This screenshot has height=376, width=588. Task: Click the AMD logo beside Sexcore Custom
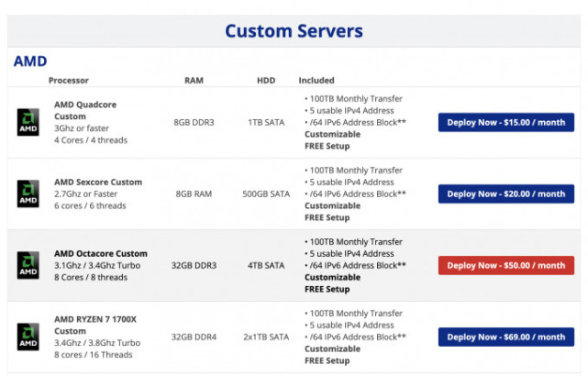pos(28,194)
